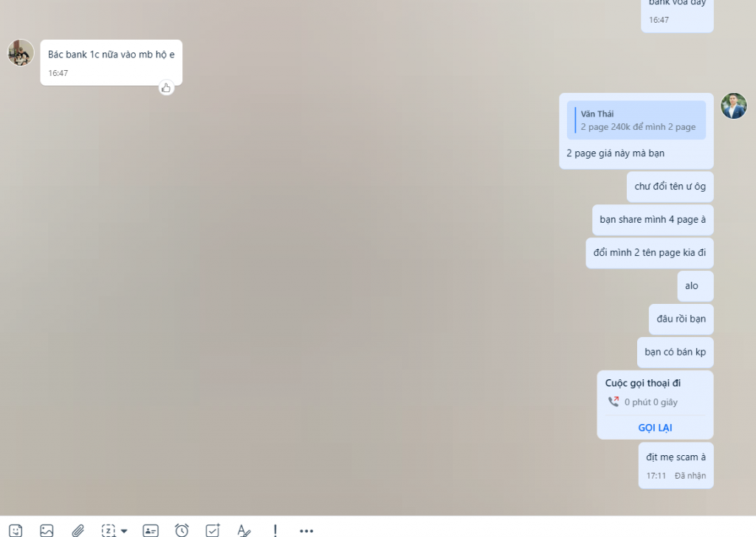
Task: Create a reminder with clock icon
Action: 182,530
